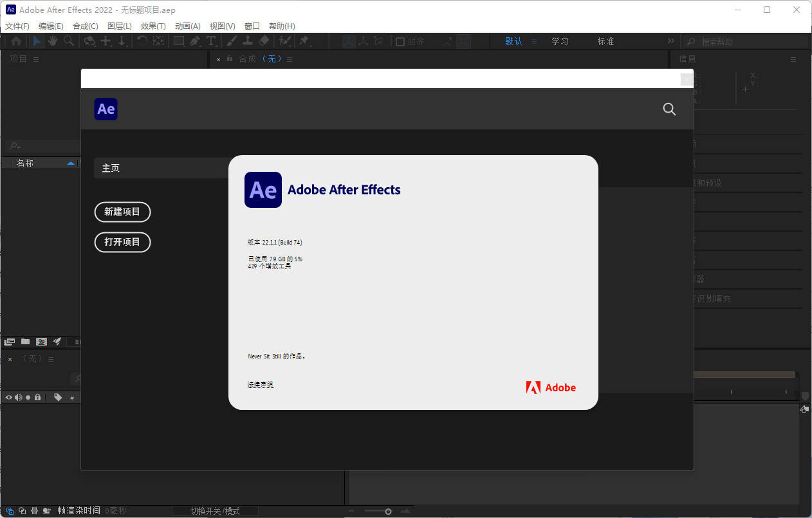This screenshot has width=812, height=518.
Task: Select the Rectangle shape tool
Action: click(x=180, y=41)
